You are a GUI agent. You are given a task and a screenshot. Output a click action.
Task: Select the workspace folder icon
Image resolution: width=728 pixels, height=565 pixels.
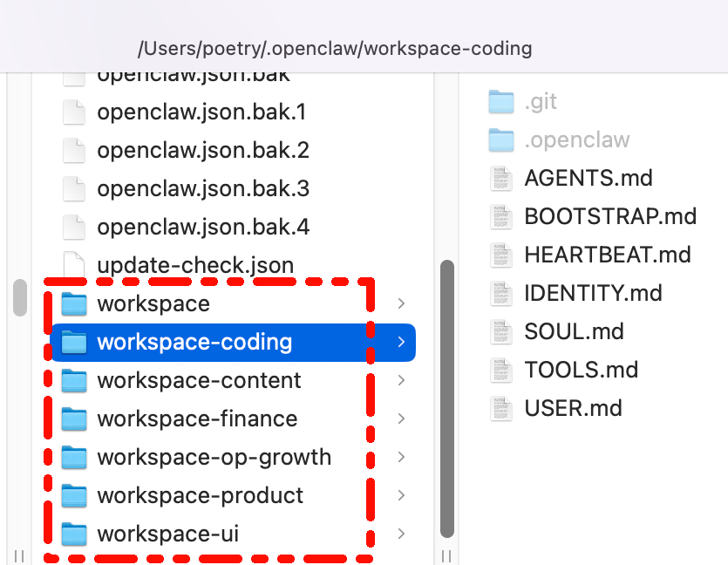click(x=74, y=303)
